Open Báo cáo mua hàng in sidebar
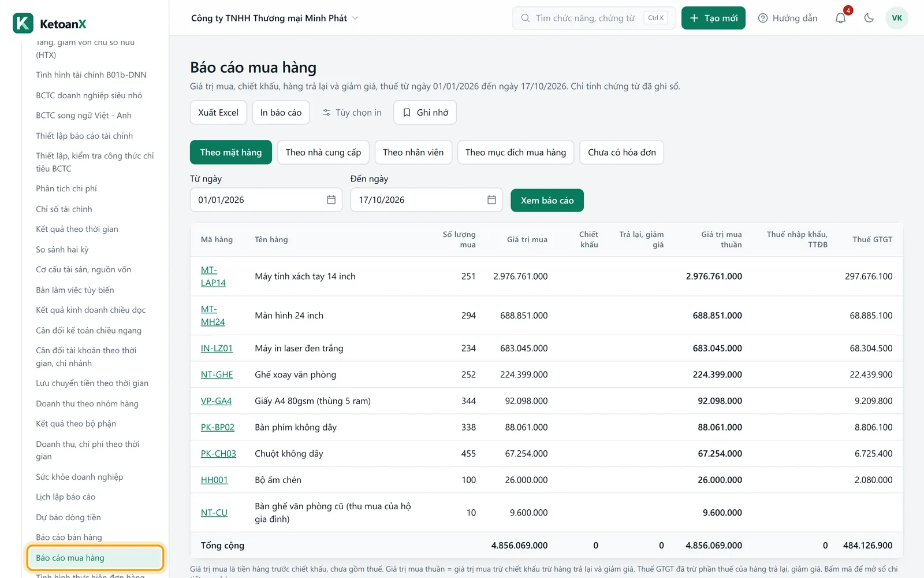 pyautogui.click(x=95, y=558)
